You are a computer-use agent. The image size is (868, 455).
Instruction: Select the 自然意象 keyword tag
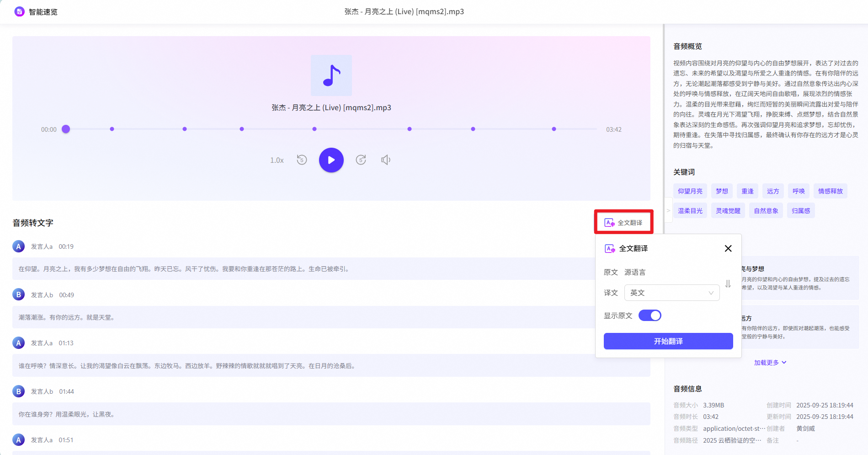point(766,211)
